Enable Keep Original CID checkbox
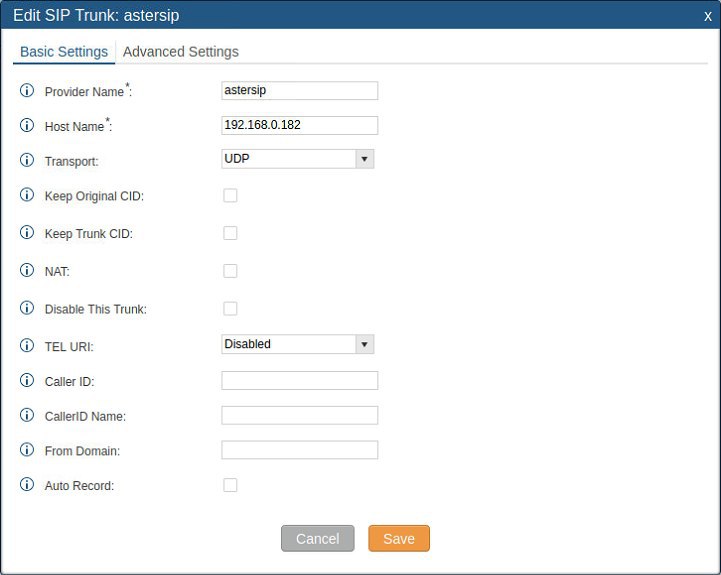This screenshot has width=721, height=575. [x=230, y=196]
